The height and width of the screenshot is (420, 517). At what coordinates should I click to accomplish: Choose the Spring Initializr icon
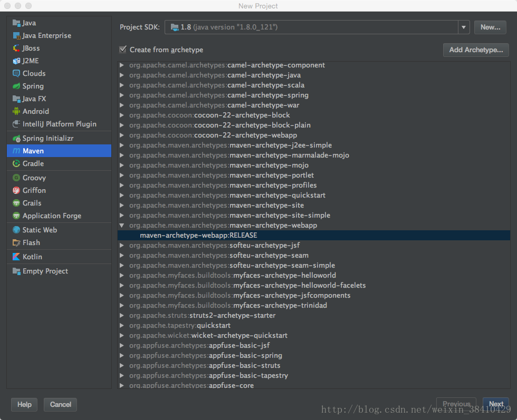click(16, 139)
